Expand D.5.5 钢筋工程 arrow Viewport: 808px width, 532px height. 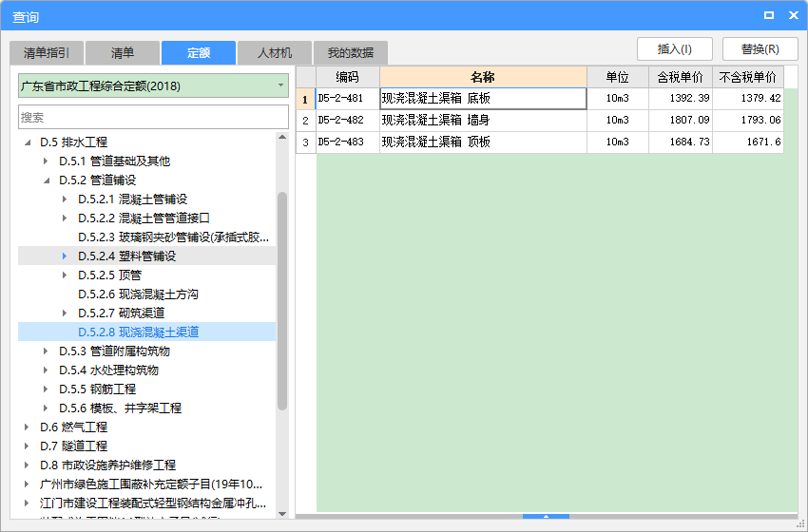point(46,389)
